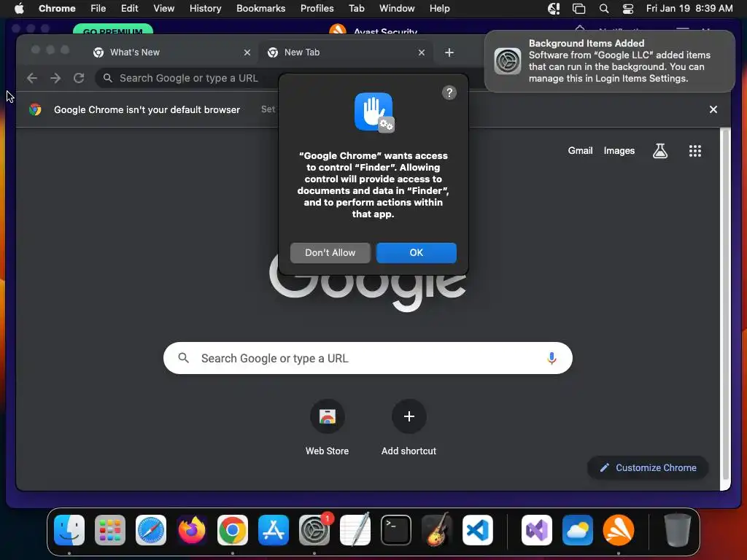
Task: Open TextEdit from the Dock
Action: [355, 530]
